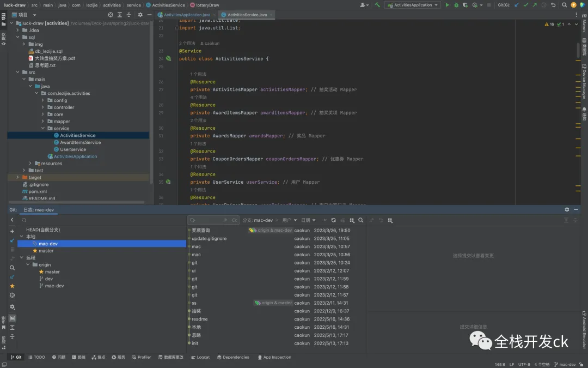Open the 用户 filter dropdown in Git log
The width and height of the screenshot is (588, 368).
[289, 220]
